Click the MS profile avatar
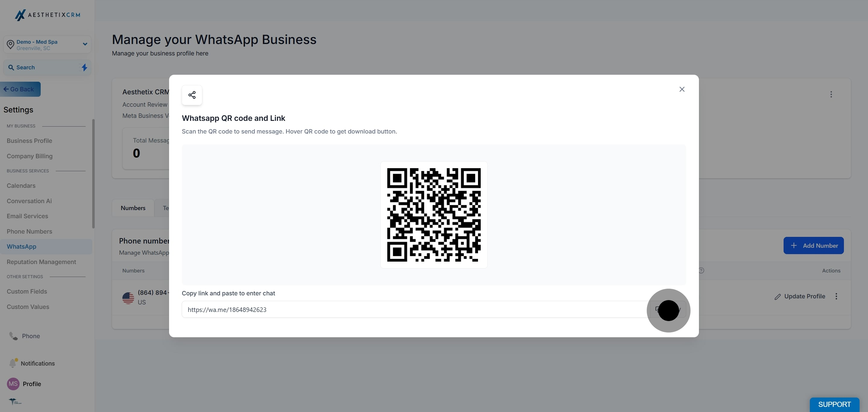Viewport: 868px width, 412px height. 13,384
